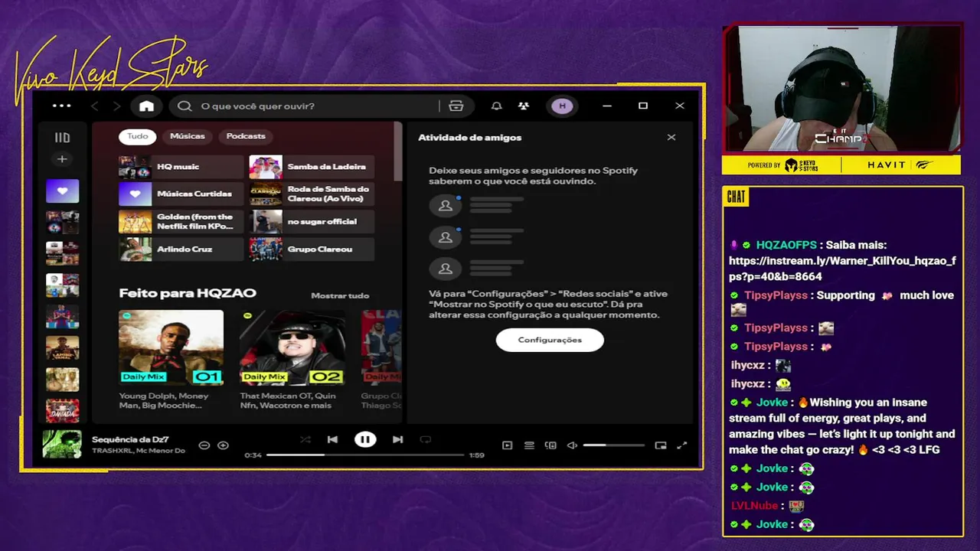Open the Daily Mix 01 cover
The width and height of the screenshot is (980, 551).
[x=171, y=347]
